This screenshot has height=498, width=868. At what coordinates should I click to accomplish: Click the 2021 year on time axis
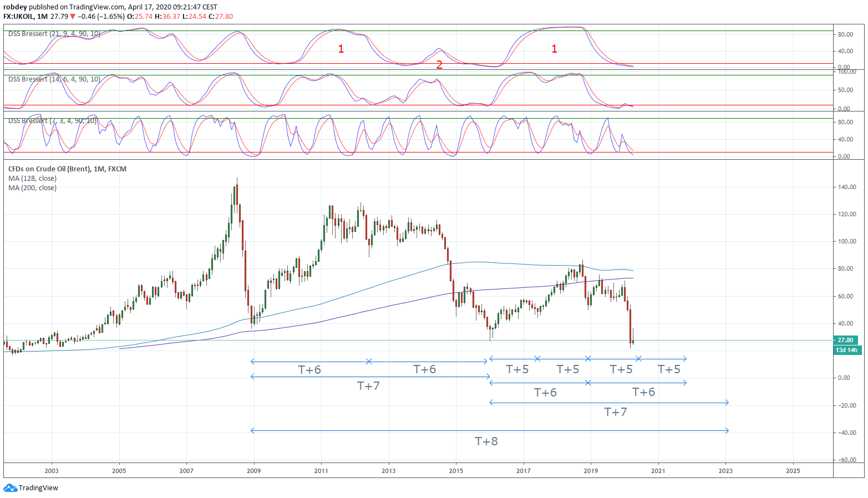point(658,471)
